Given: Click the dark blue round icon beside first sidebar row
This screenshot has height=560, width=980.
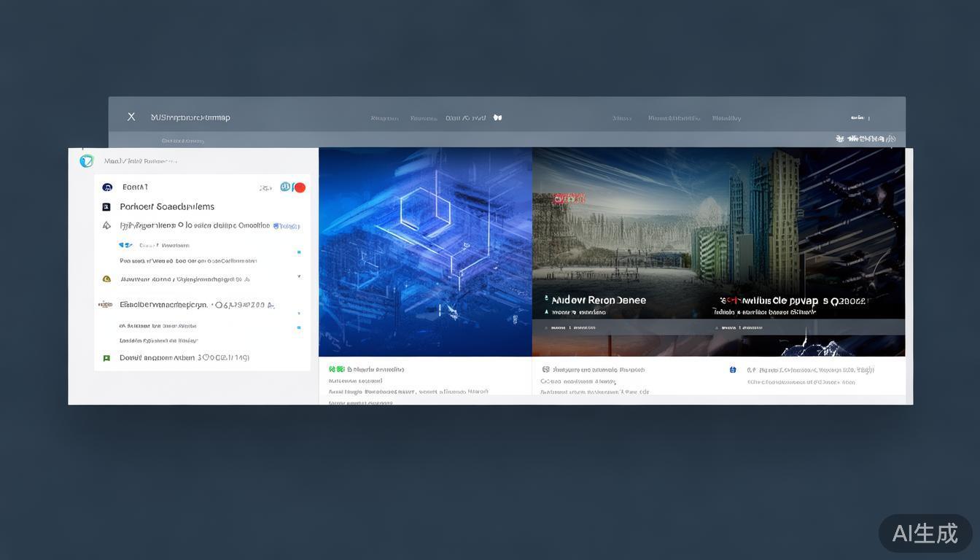Looking at the screenshot, I should coord(107,187).
